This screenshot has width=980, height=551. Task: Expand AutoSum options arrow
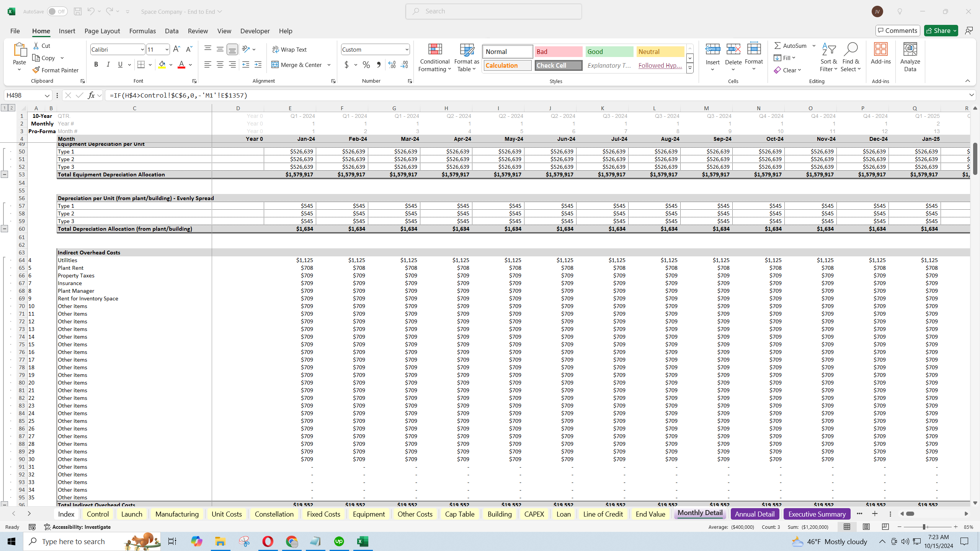814,46
